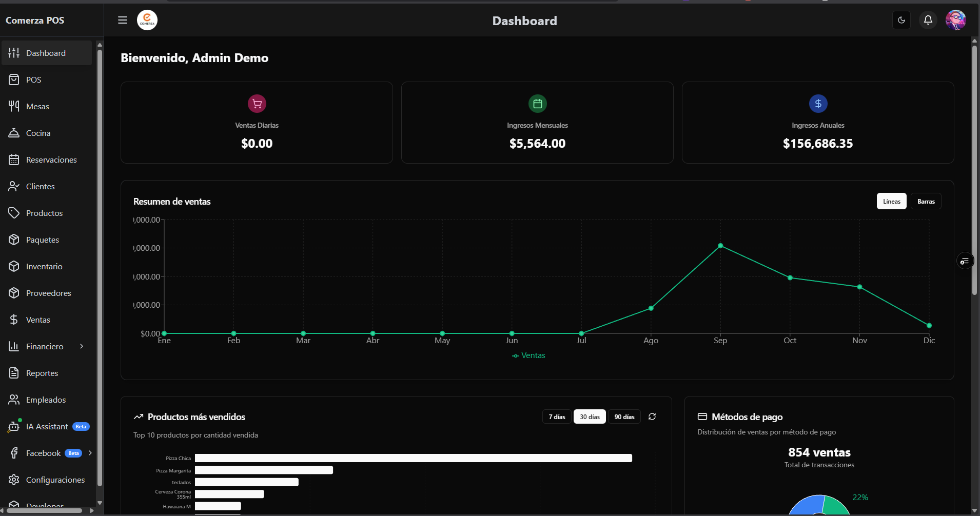
Task: Click the $5,564.00 monthly income value
Action: [x=538, y=144]
